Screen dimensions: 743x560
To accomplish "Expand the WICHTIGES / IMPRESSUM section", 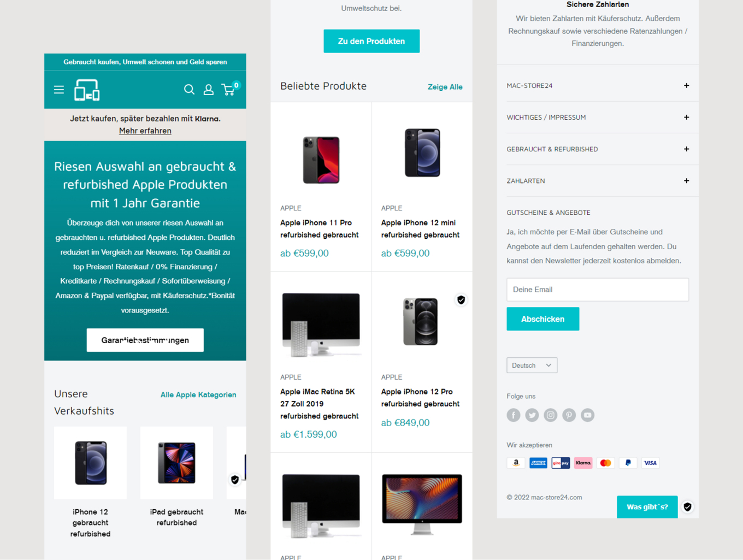I will 598,117.
